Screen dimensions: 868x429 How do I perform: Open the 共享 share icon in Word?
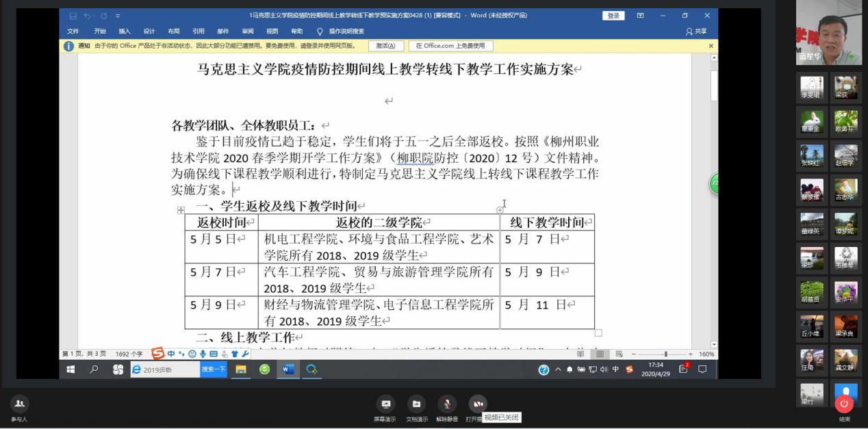pos(695,31)
